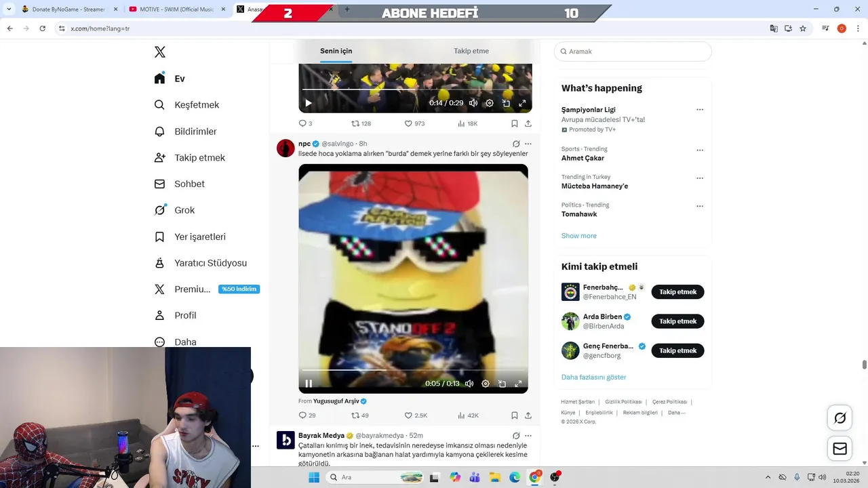Open Yaratıcı Stüdyosu in sidebar
Image resolution: width=868 pixels, height=488 pixels.
click(201, 263)
